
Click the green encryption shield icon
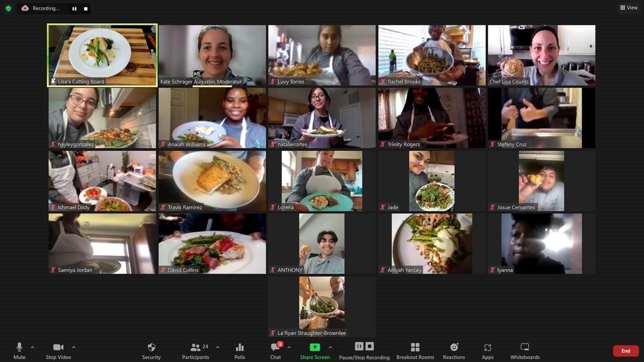click(x=8, y=8)
